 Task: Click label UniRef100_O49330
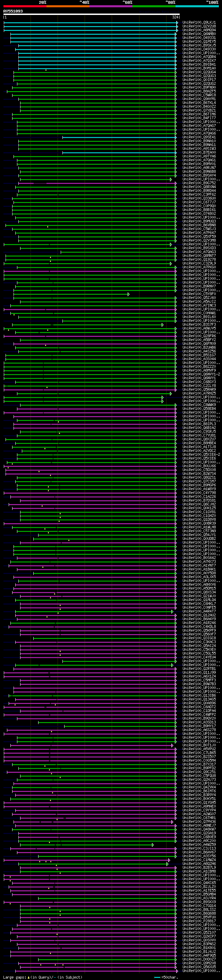[199, 49]
